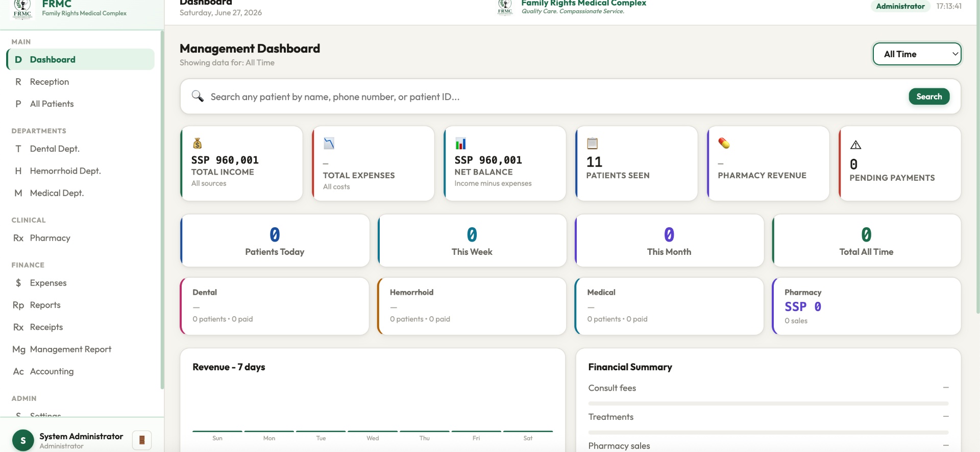Open the Pharmacy sales summary card
The width and height of the screenshot is (980, 452).
(x=867, y=306)
